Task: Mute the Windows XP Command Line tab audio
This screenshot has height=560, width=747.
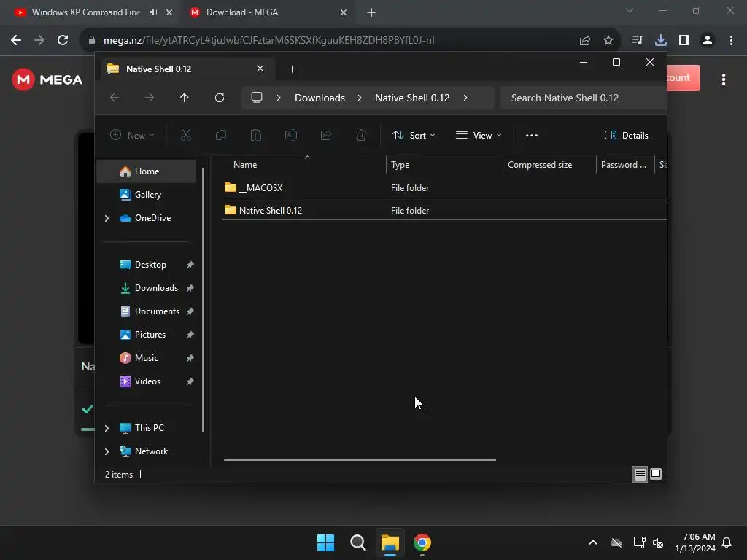Action: 153,12
